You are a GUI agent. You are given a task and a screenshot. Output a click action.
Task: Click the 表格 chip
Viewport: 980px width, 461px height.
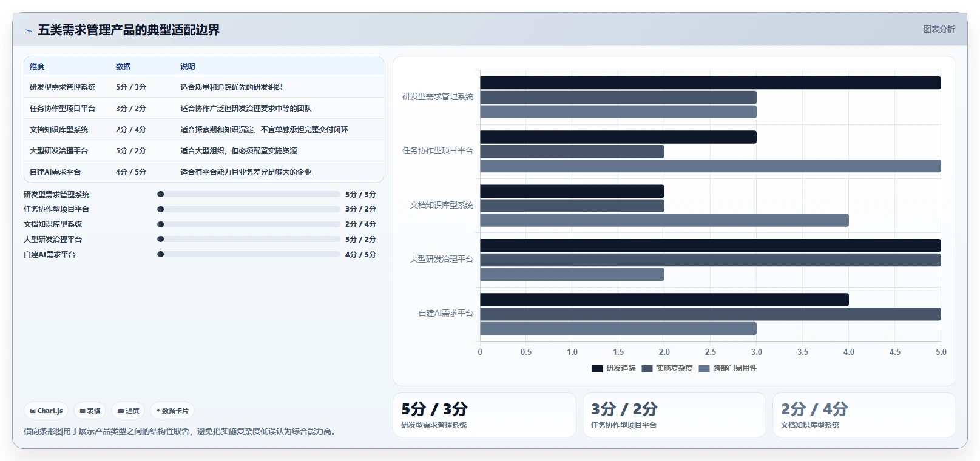(x=90, y=411)
